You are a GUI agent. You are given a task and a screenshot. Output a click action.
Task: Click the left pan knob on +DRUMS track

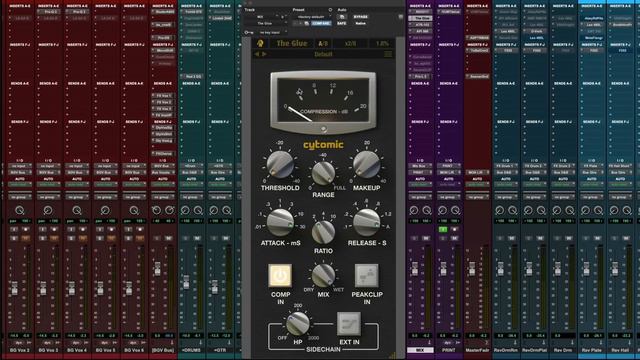(185, 210)
